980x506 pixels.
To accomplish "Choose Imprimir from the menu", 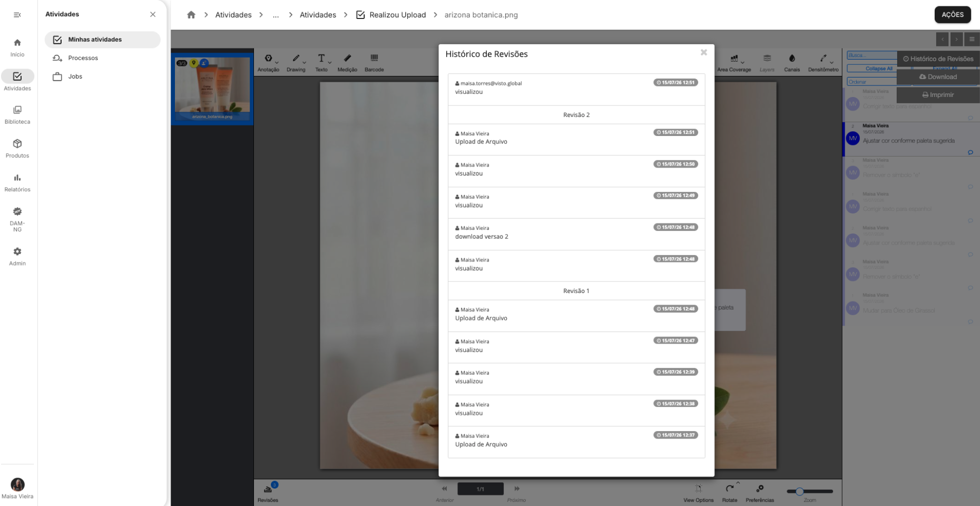I will [938, 95].
